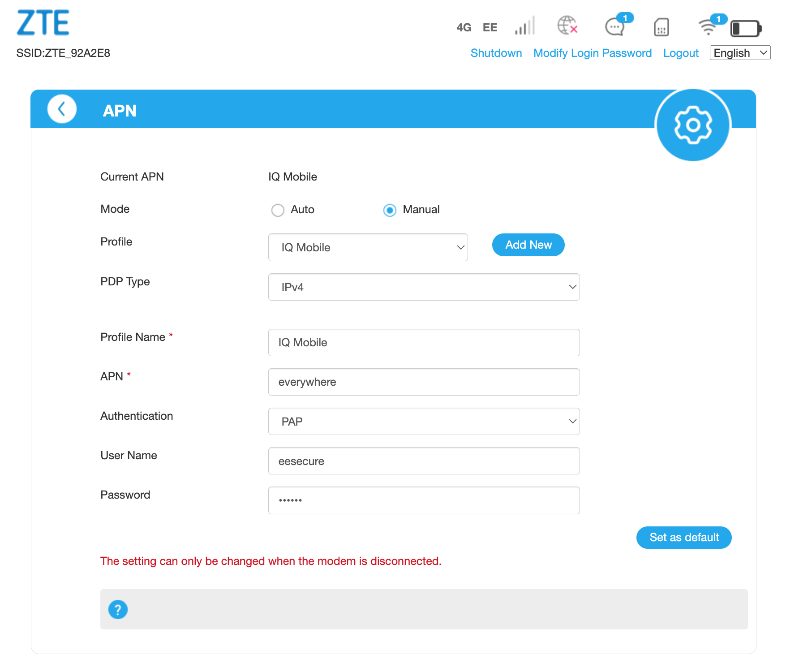
Task: Select the Manual mode radio button
Action: pyautogui.click(x=389, y=210)
